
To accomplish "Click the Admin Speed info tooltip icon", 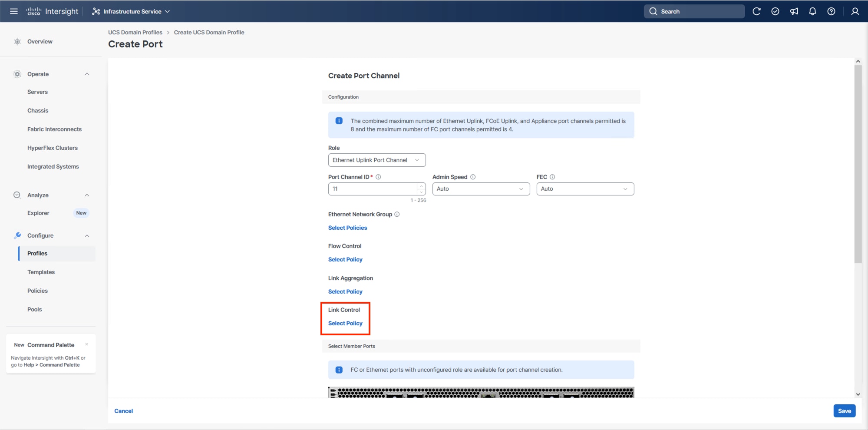I will (472, 177).
